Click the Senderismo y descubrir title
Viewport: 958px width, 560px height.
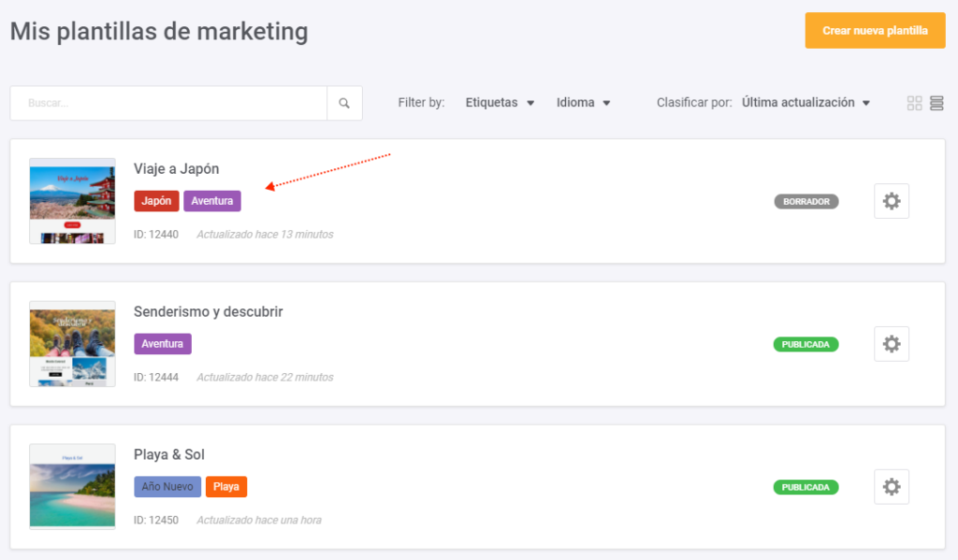pyautogui.click(x=209, y=311)
